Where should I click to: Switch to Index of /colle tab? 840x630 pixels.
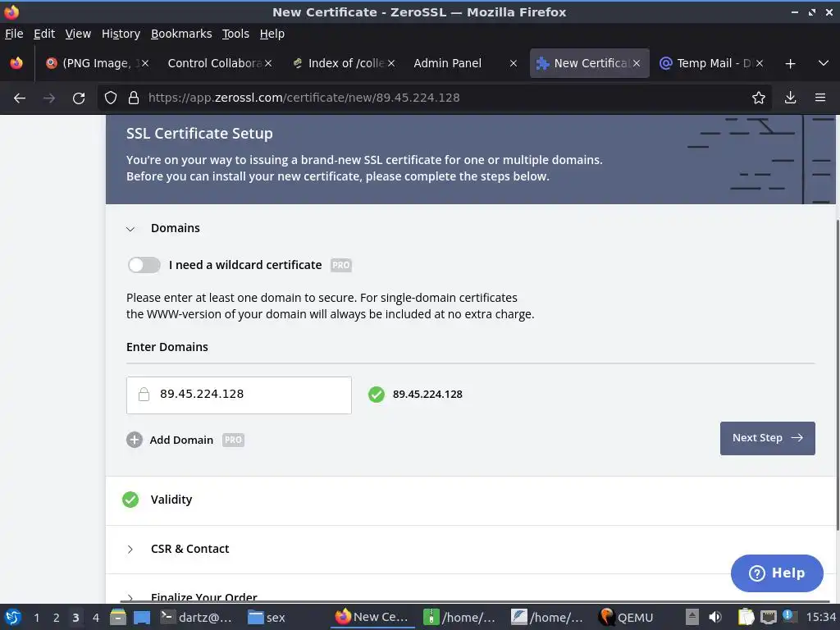(x=345, y=63)
